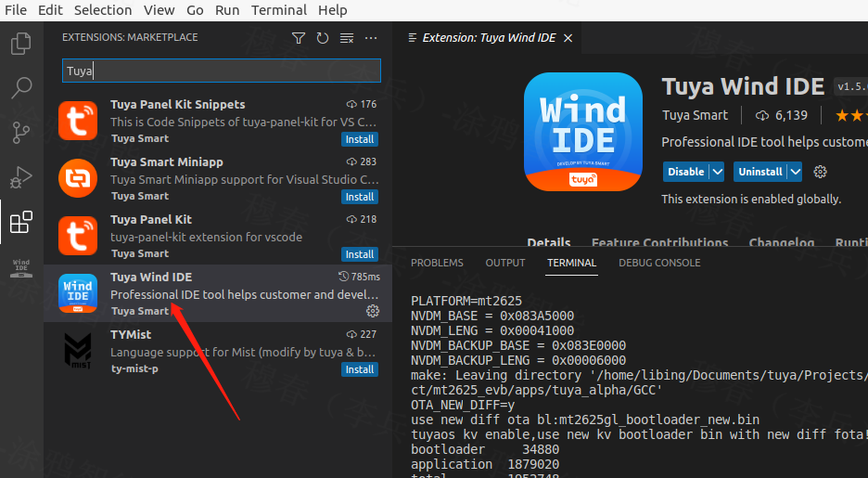Open the Details tab of the extension
The width and height of the screenshot is (868, 478).
(x=549, y=242)
